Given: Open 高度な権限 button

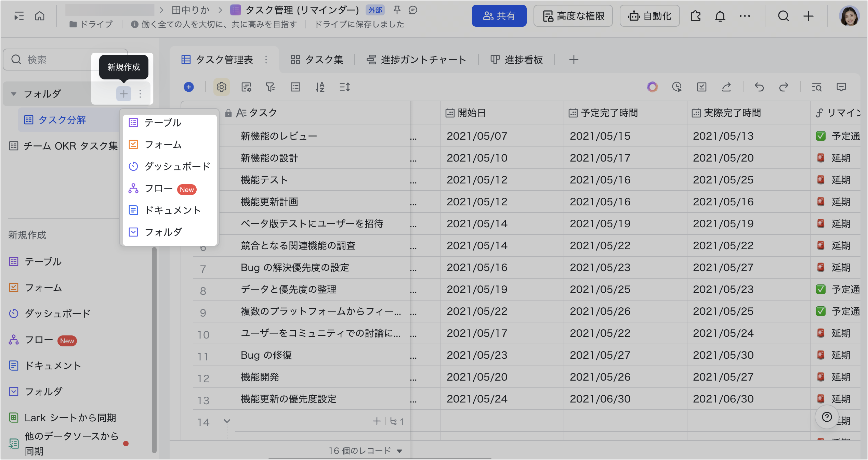Looking at the screenshot, I should 573,16.
